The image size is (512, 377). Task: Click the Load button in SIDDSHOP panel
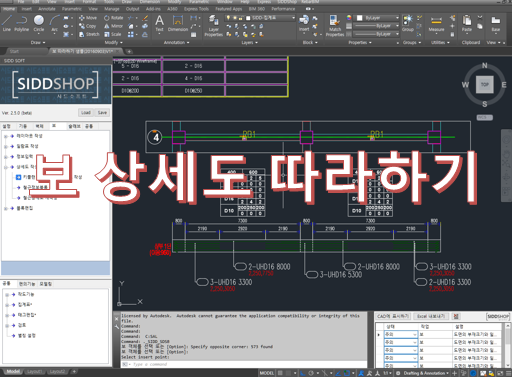tap(86, 113)
